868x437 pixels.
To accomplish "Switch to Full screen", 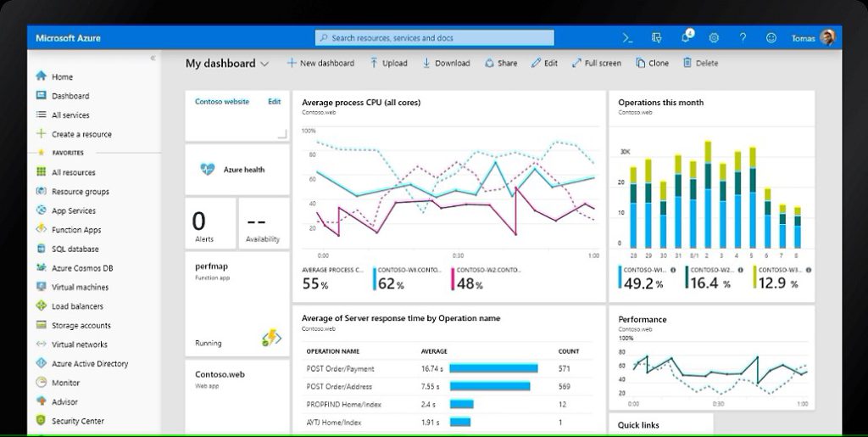I will coord(596,63).
